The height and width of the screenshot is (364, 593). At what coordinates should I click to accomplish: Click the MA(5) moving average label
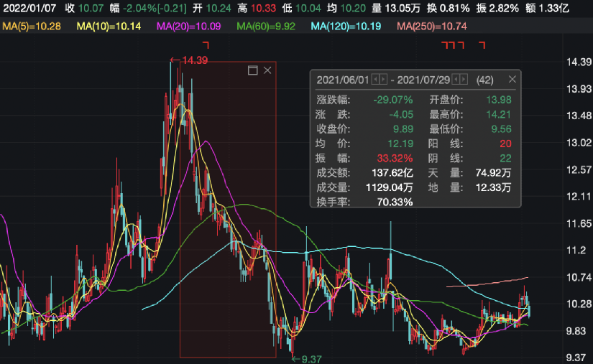tap(31, 27)
